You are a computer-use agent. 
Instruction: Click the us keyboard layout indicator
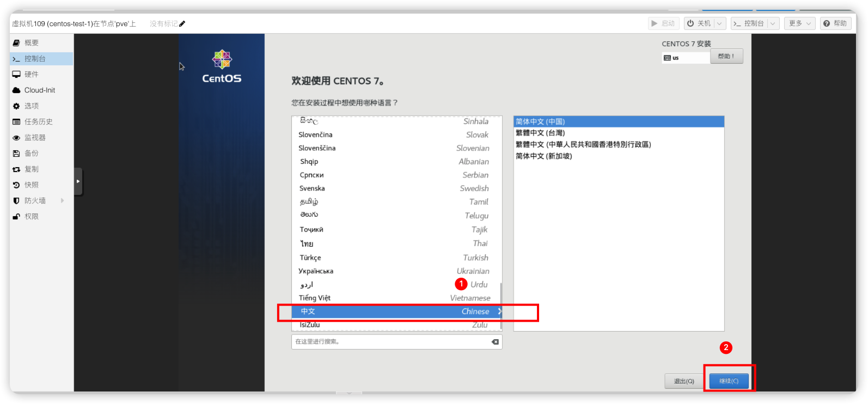pyautogui.click(x=686, y=58)
